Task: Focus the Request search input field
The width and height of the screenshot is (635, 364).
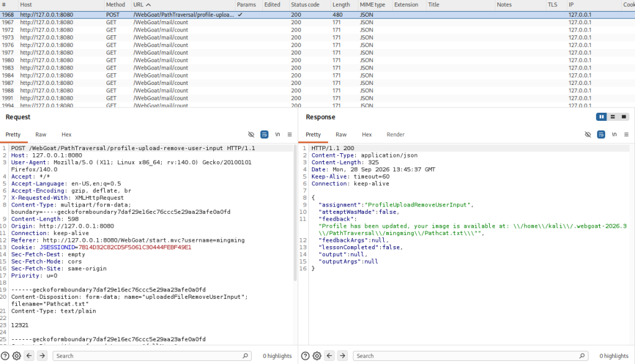Action: 152,356
